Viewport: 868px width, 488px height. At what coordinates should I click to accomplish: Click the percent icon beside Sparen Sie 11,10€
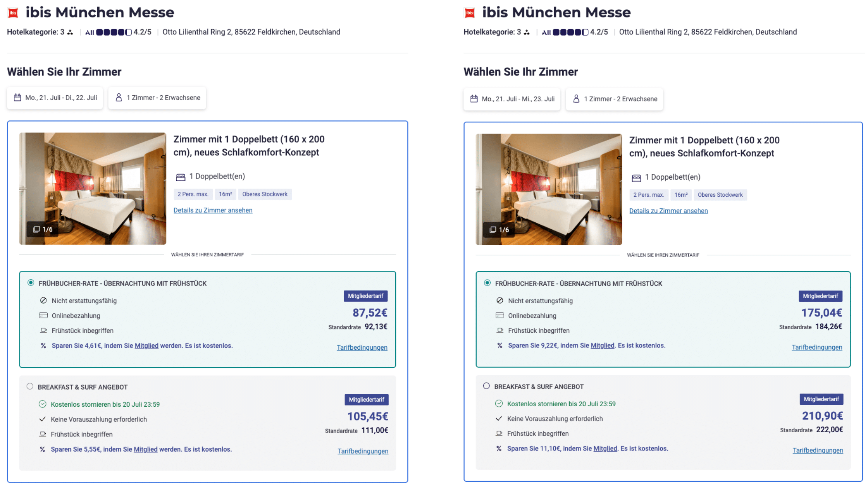pyautogui.click(x=499, y=448)
